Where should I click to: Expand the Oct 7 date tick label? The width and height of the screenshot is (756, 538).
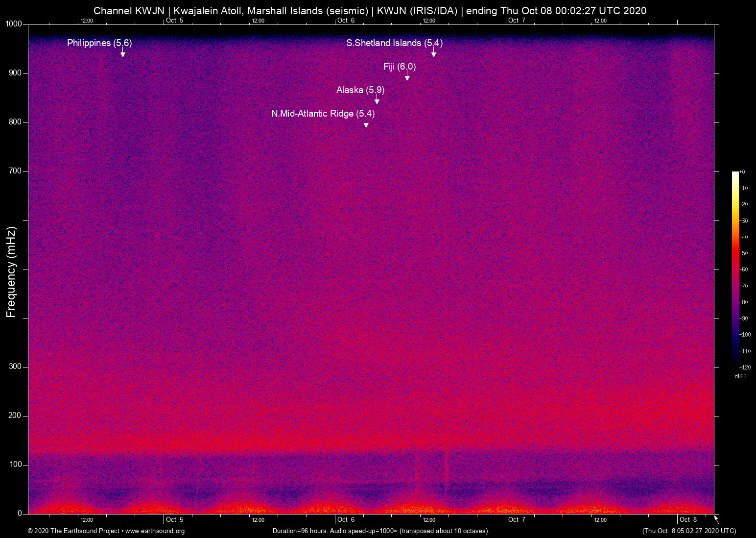coord(517,519)
